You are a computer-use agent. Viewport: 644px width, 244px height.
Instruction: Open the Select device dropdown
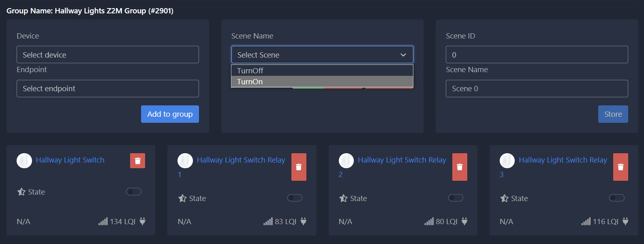click(108, 55)
